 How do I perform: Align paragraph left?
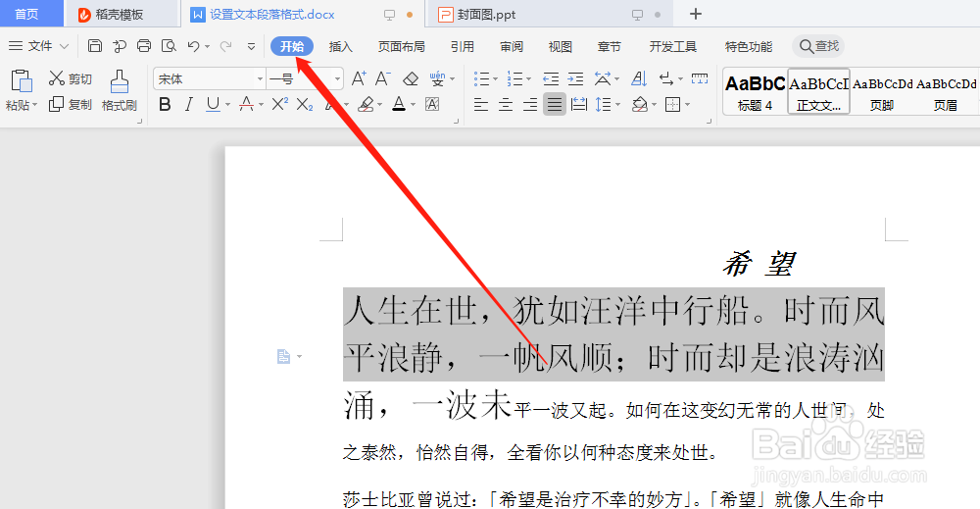tap(480, 104)
